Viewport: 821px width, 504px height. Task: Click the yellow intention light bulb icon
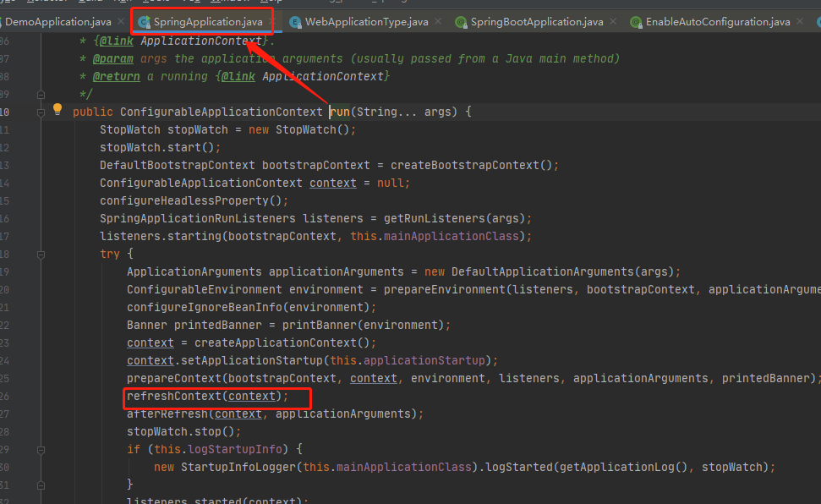(57, 109)
